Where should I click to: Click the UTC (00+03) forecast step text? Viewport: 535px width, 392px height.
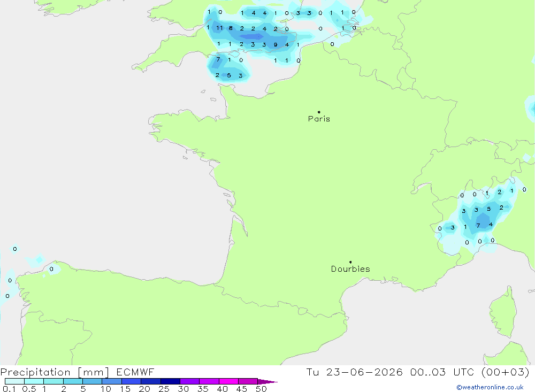491,372
